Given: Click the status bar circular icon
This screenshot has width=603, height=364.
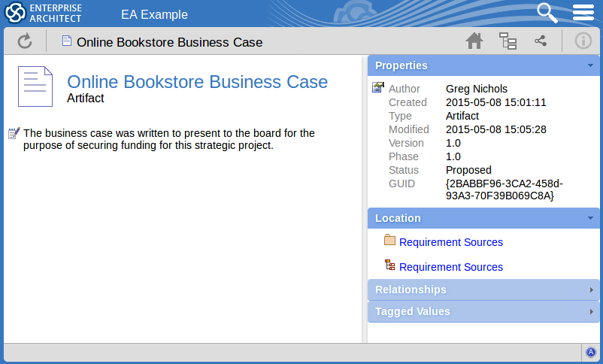Looking at the screenshot, I should pos(590,353).
